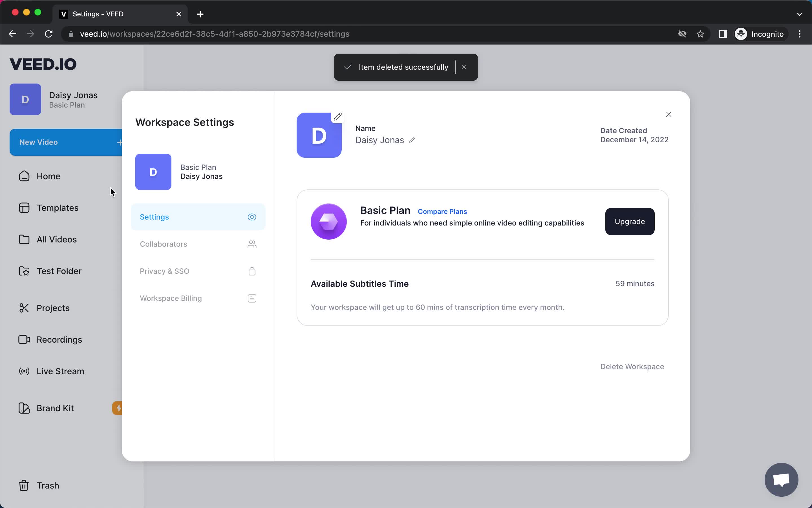This screenshot has width=812, height=508.
Task: Click the large D workspace avatar
Action: 319,135
